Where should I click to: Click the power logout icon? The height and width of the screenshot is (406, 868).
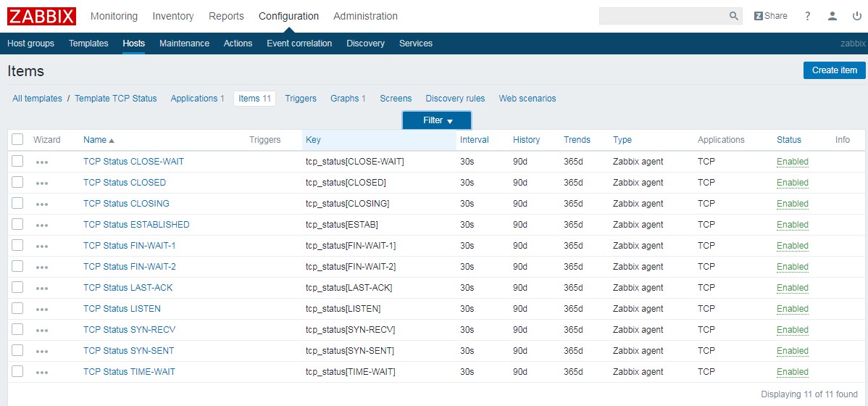point(857,16)
